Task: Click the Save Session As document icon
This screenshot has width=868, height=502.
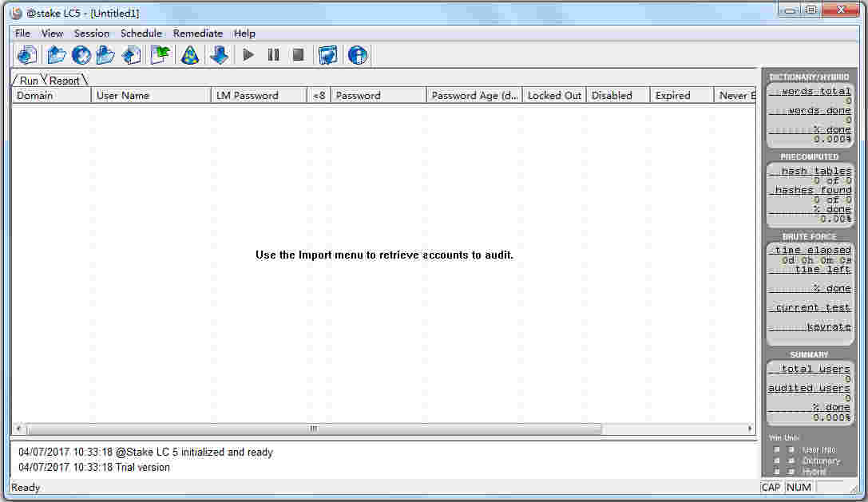Action: pyautogui.click(x=131, y=55)
